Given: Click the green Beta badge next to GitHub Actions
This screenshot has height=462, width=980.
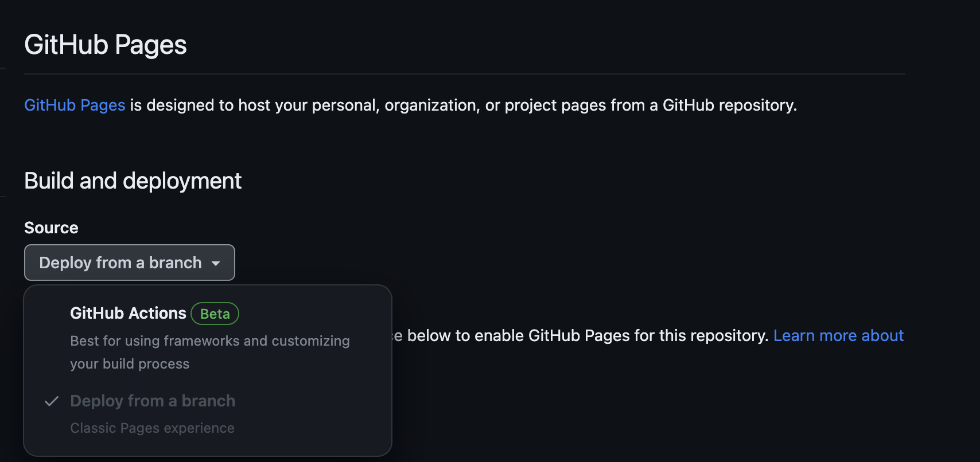Looking at the screenshot, I should pyautogui.click(x=215, y=313).
